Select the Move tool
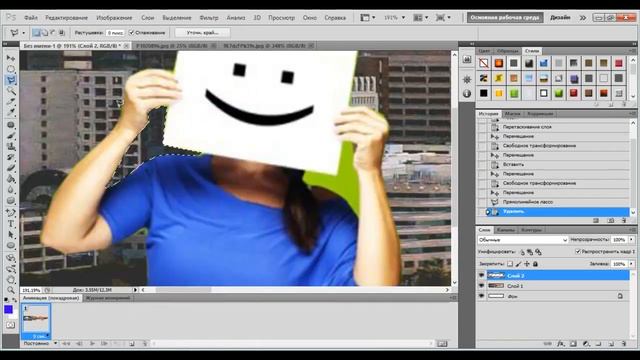 pos(11,58)
